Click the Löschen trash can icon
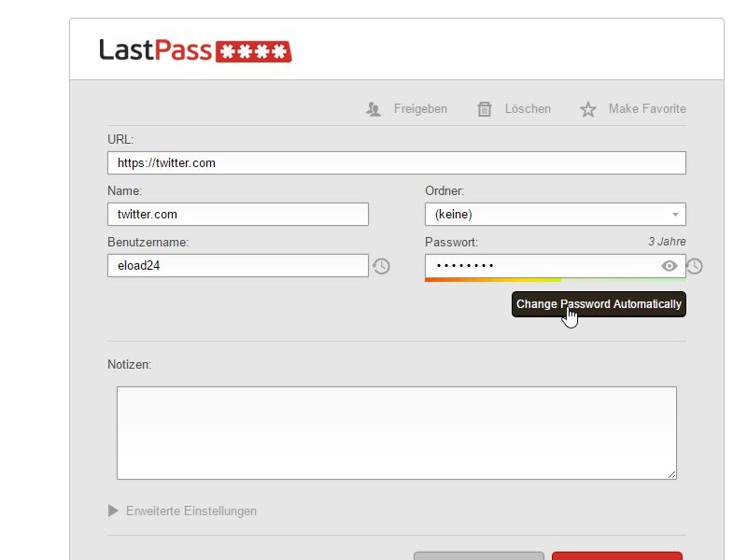The height and width of the screenshot is (560, 747). 485,109
